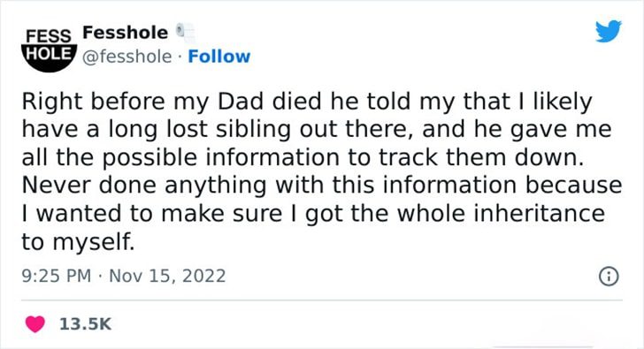Open the tweet info circle icon
The image size is (644, 349).
coord(609,277)
